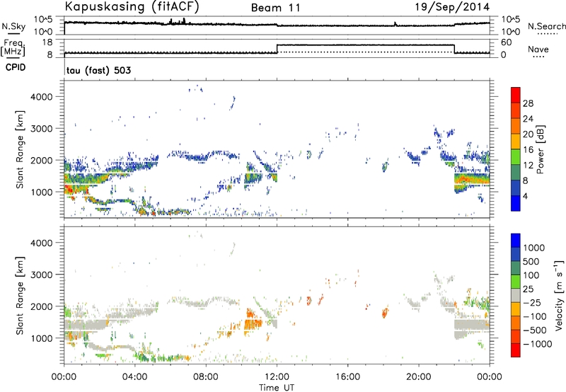This screenshot has height=392, width=566.
Task: Click the '4000' tick of the power panel
Action: [42, 97]
